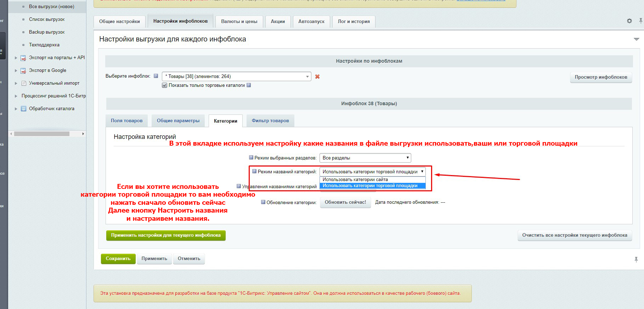Open the 'Все разделы' dropdown
The height and width of the screenshot is (309, 644).
[x=365, y=158]
